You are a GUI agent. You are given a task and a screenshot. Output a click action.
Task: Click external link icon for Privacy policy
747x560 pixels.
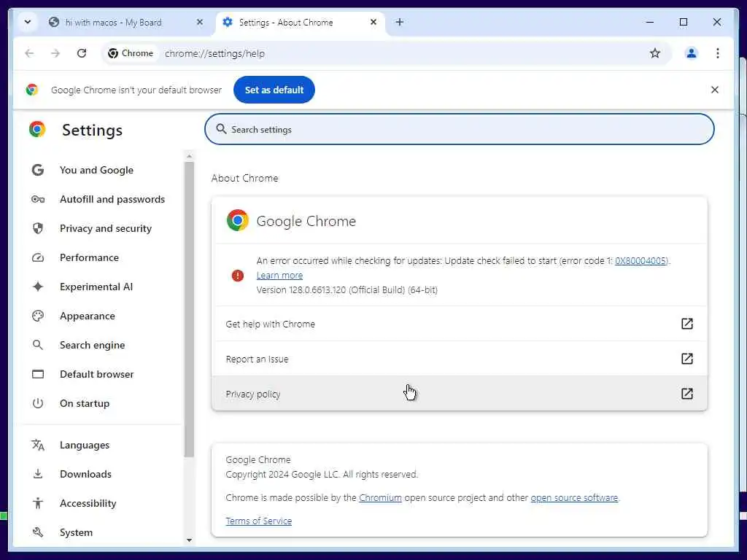coord(686,393)
